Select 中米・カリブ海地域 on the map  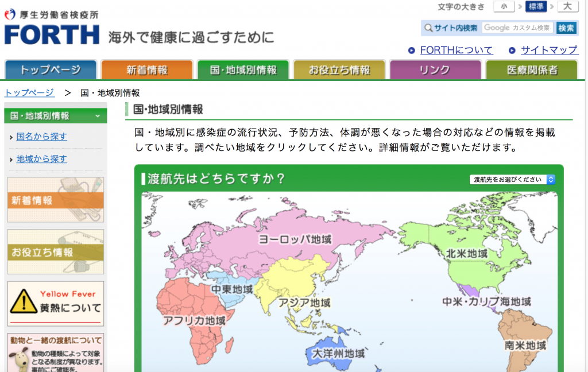[487, 301]
